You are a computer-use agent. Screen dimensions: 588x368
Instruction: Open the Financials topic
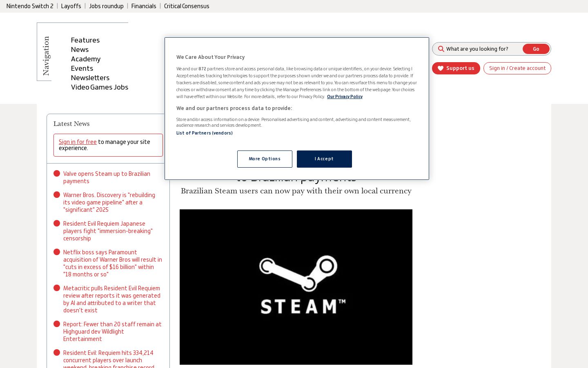pos(144,6)
